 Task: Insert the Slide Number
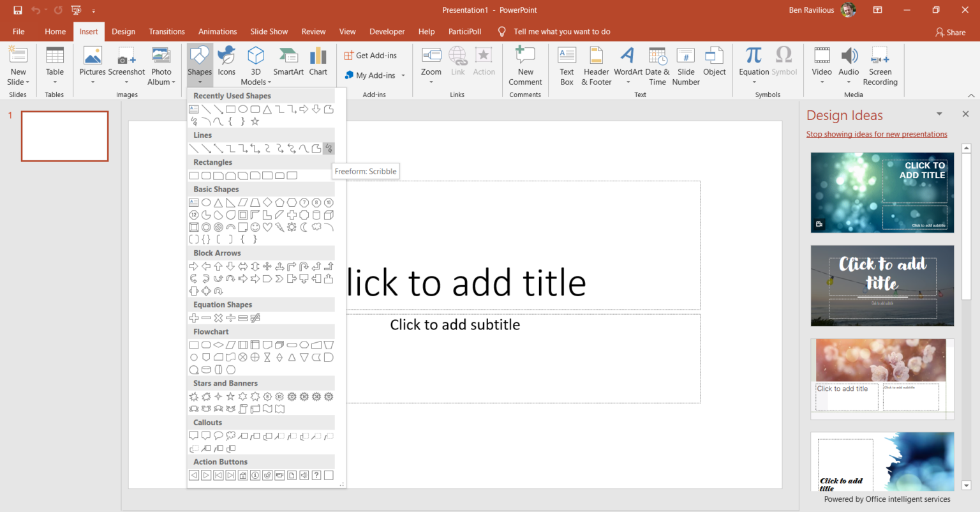tap(686, 66)
